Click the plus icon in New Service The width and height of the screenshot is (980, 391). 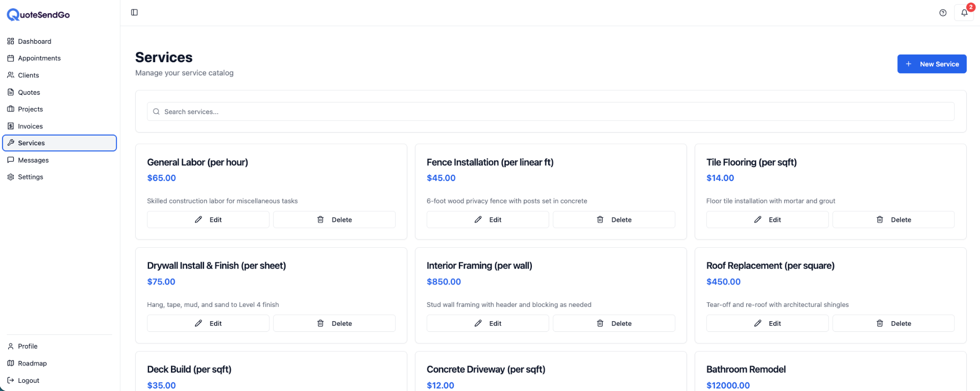[x=909, y=64]
